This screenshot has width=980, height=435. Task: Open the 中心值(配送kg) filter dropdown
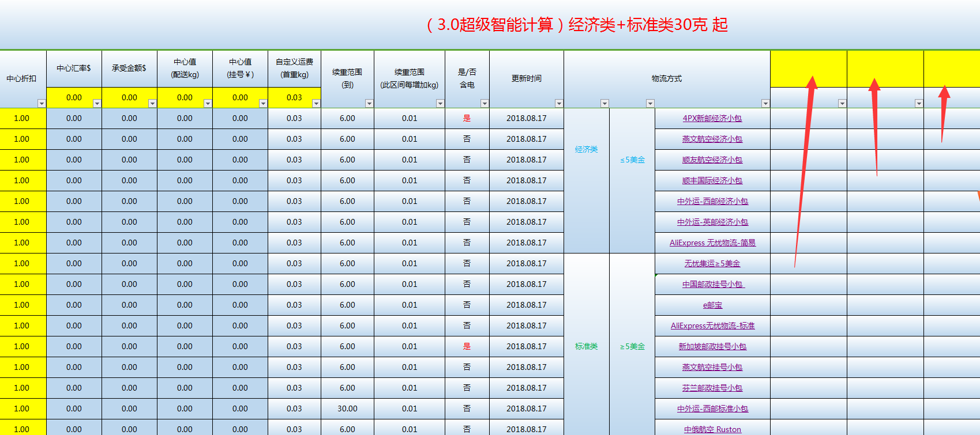(208, 104)
